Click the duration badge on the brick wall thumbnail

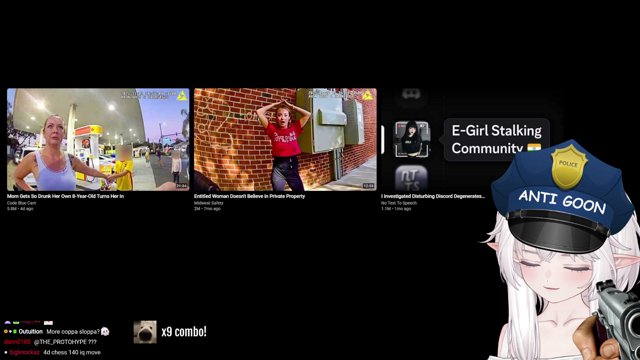pyautogui.click(x=368, y=186)
